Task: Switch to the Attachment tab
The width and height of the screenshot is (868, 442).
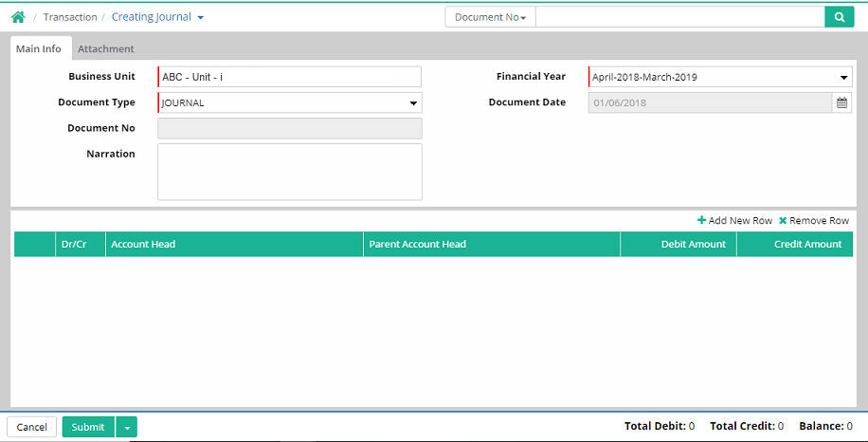Action: coord(105,48)
